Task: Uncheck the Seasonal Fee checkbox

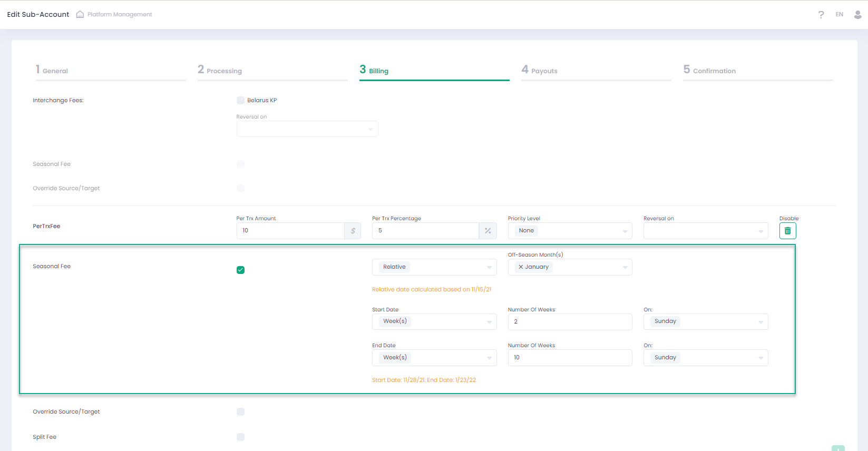Action: pyautogui.click(x=240, y=270)
